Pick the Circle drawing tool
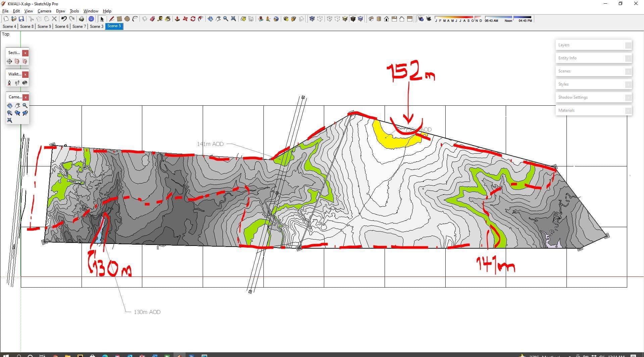 coord(127,19)
